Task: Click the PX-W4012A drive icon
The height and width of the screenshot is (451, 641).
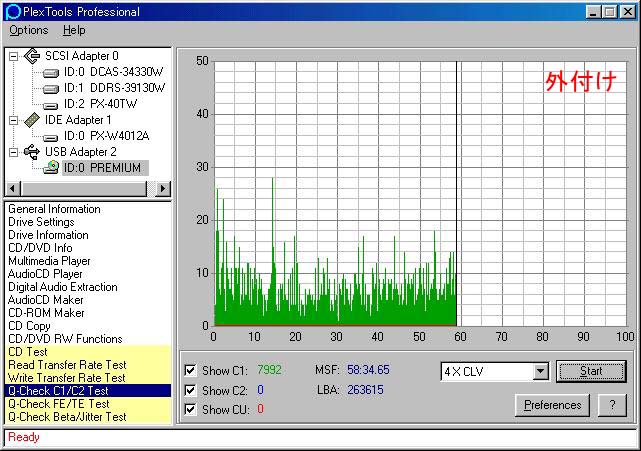Action: click(x=51, y=137)
